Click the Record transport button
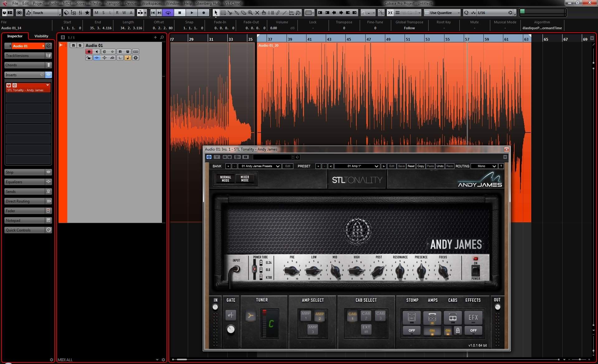Image resolution: width=598 pixels, height=364 pixels. click(x=204, y=13)
